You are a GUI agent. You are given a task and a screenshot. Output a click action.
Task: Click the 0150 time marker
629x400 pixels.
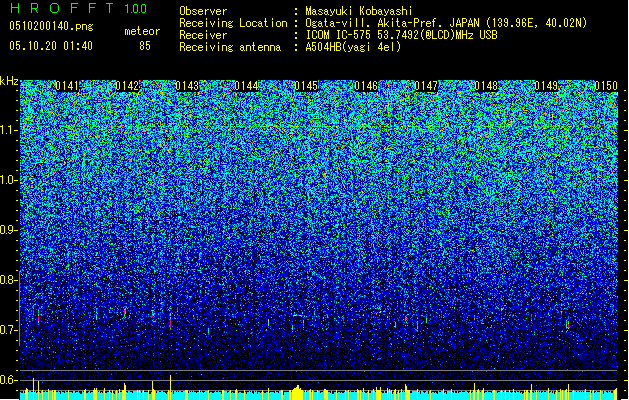(606, 86)
